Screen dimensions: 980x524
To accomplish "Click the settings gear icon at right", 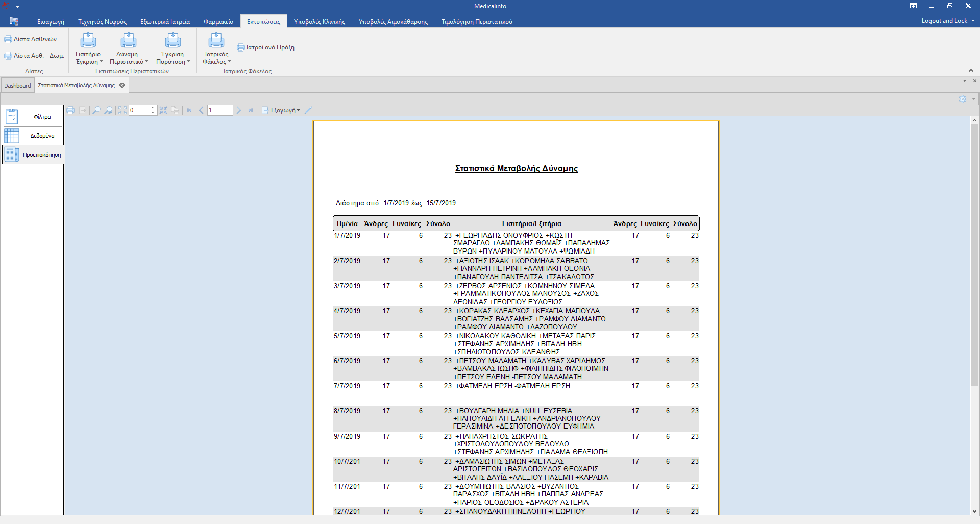I will [x=962, y=99].
